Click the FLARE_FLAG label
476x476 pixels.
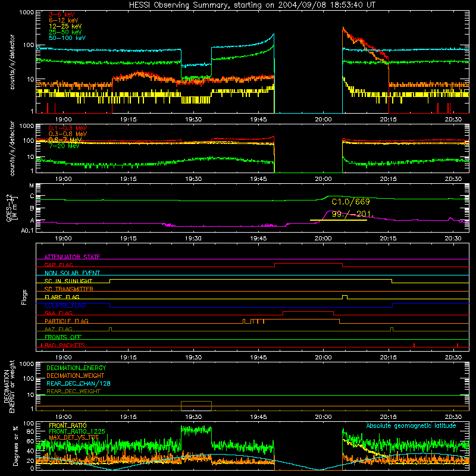point(62,297)
